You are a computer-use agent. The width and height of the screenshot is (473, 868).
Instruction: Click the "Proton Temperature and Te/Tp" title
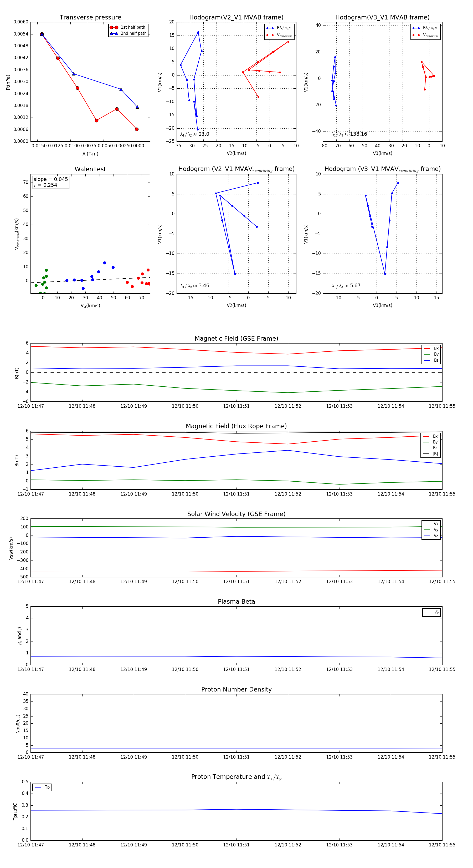tap(236, 777)
